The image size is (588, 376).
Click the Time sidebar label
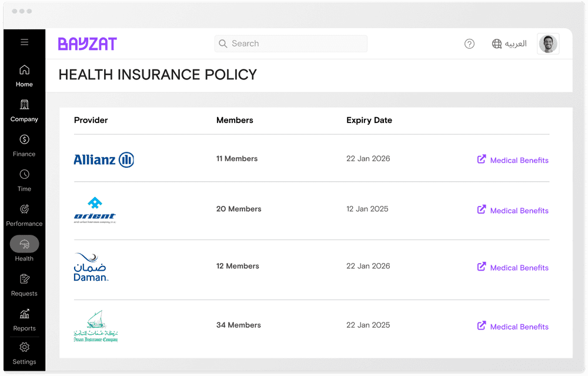click(24, 189)
